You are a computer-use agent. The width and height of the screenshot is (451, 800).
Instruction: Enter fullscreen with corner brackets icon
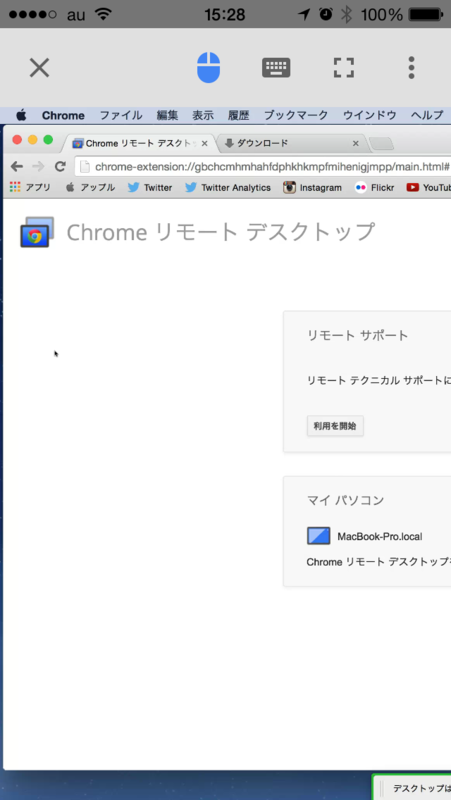344,67
